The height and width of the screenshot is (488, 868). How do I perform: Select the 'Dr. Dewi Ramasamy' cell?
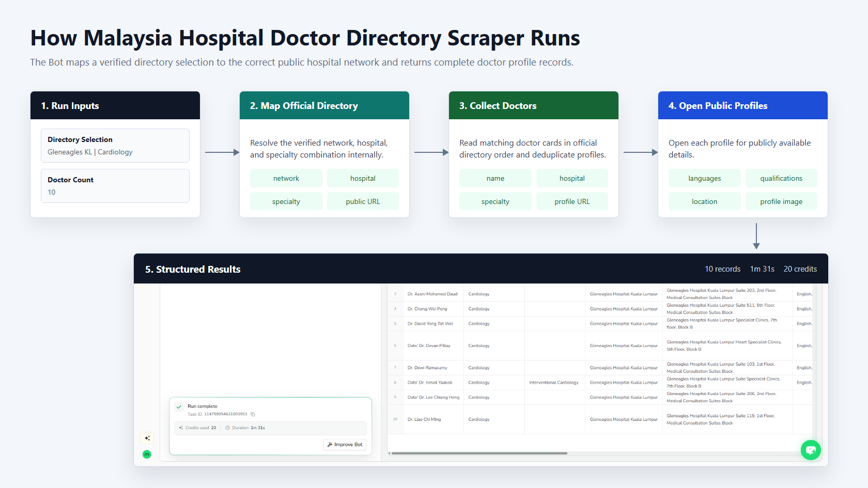click(432, 368)
